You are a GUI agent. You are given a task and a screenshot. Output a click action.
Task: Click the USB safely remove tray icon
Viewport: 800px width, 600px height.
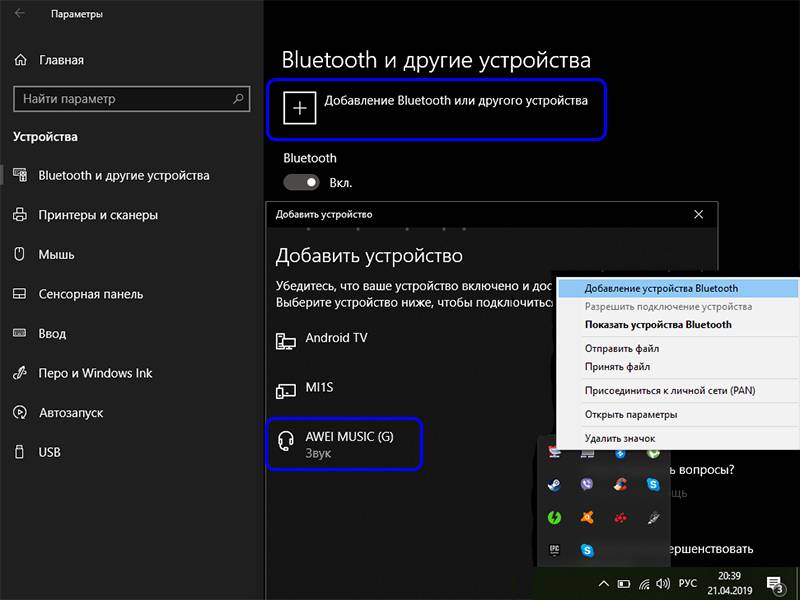[653, 517]
